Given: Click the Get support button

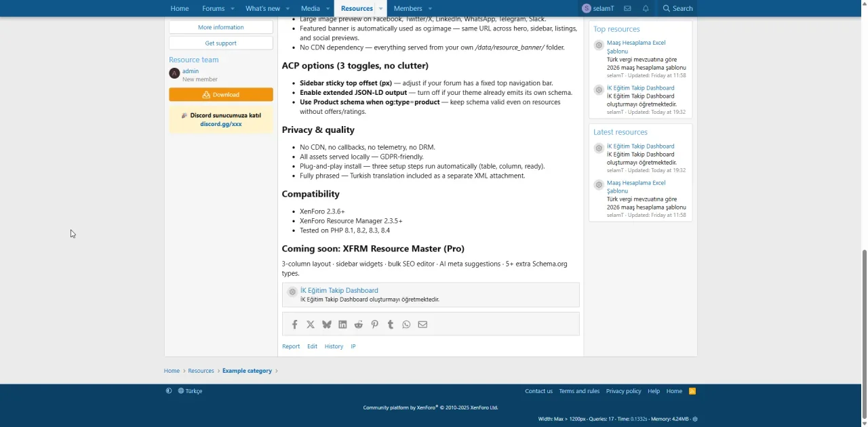Looking at the screenshot, I should 221,43.
